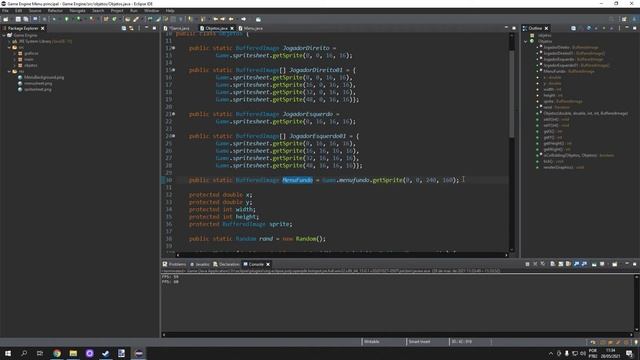640x360 pixels.
Task: Collapse the Game Engine project node
Action: tap(4, 36)
